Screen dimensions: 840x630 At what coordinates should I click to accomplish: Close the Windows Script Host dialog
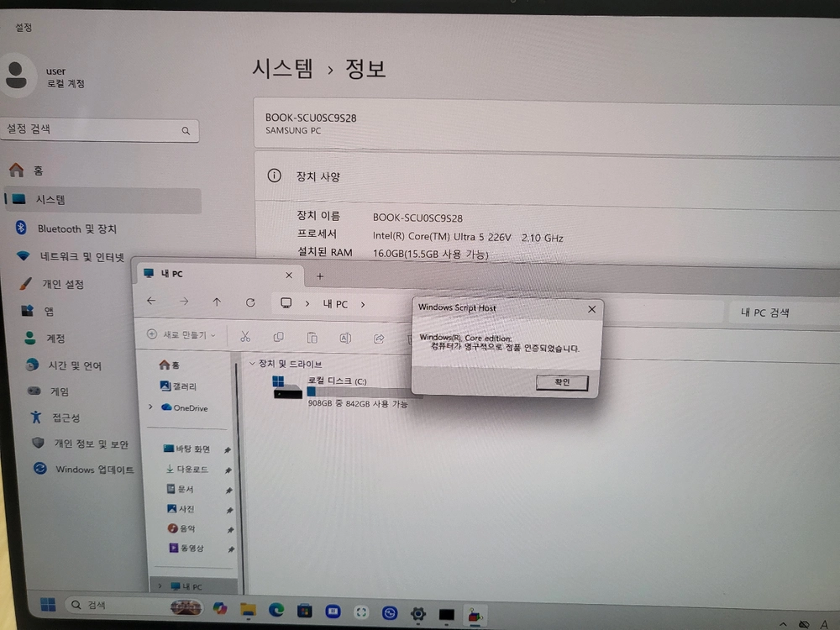tap(591, 309)
